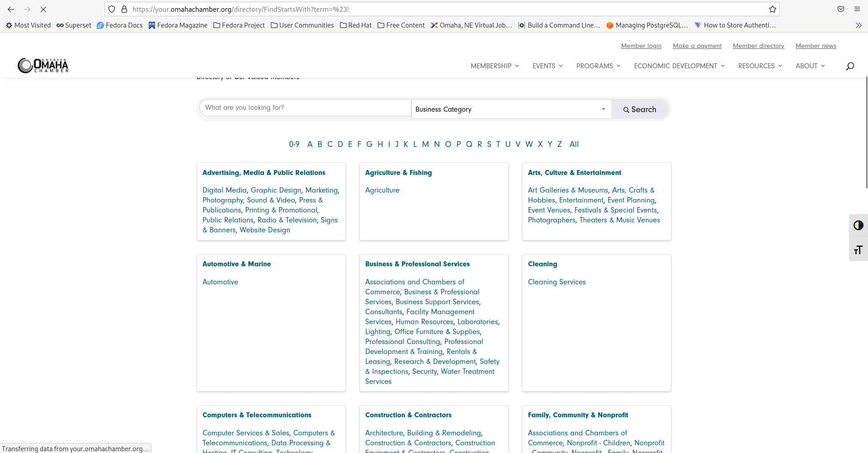Click the double-chevron to show more bookmarks
This screenshot has height=453, width=868.
pos(859,25)
